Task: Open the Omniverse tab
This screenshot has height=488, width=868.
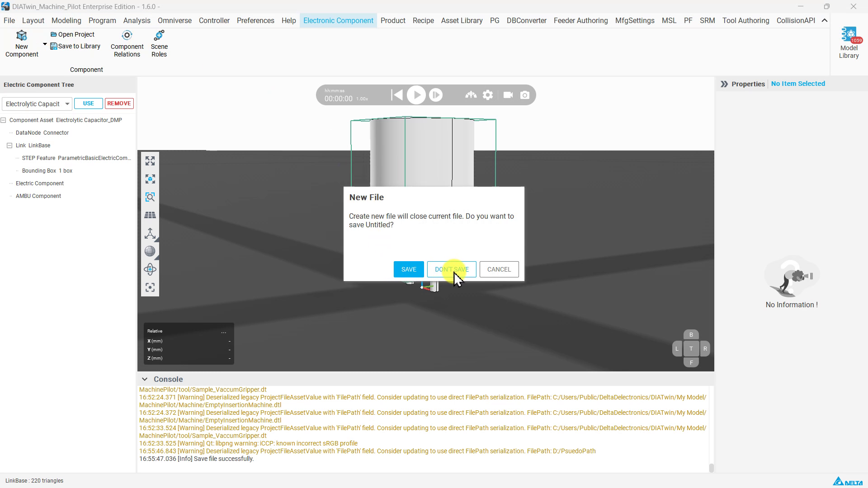Action: [x=175, y=21]
